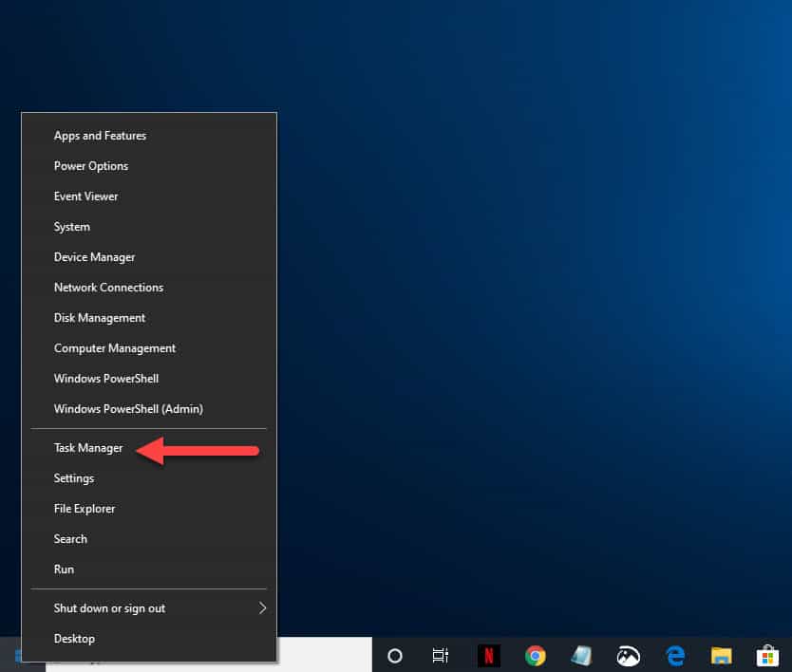Image resolution: width=792 pixels, height=672 pixels.
Task: Launch Microsoft Edge from the taskbar
Action: click(675, 656)
